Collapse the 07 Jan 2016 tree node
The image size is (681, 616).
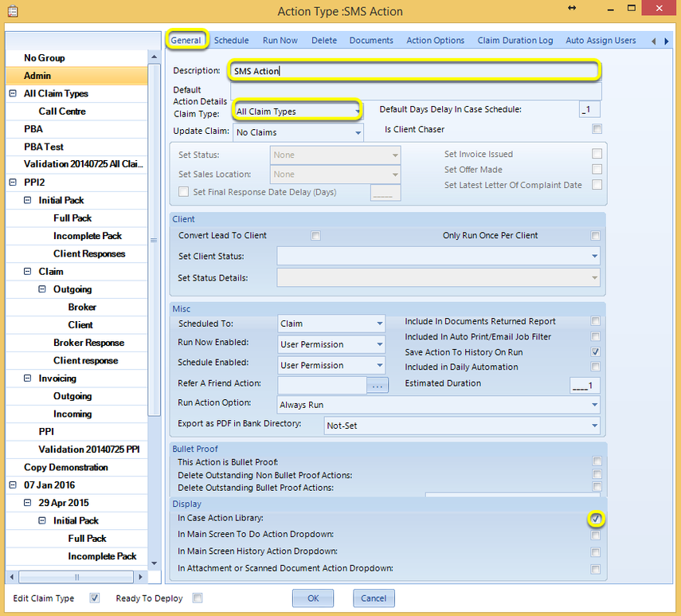click(x=13, y=485)
